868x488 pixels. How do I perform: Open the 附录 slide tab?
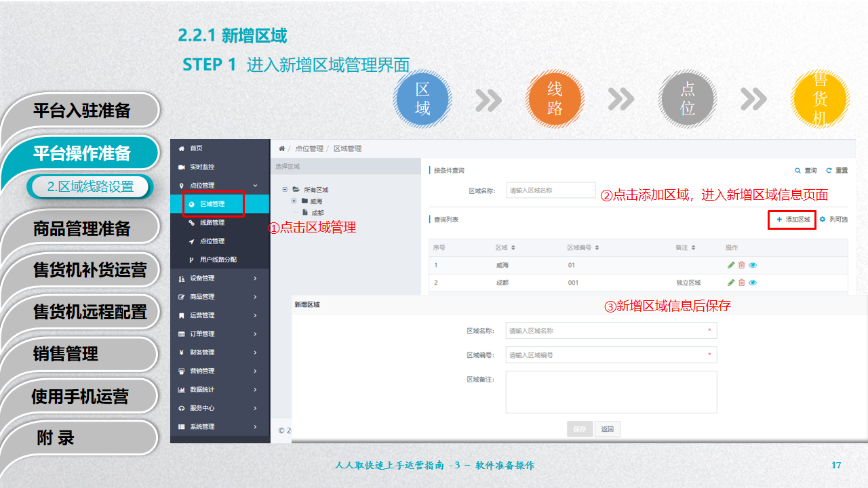[x=81, y=438]
